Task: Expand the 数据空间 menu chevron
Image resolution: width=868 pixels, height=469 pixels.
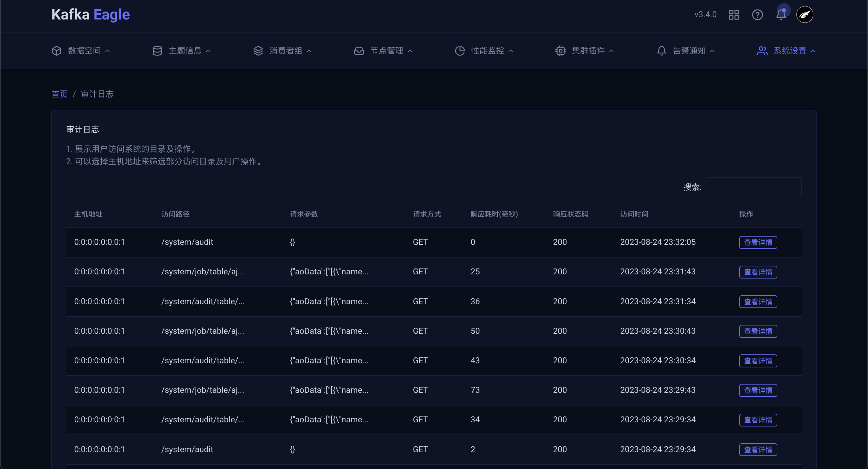Action: point(107,51)
